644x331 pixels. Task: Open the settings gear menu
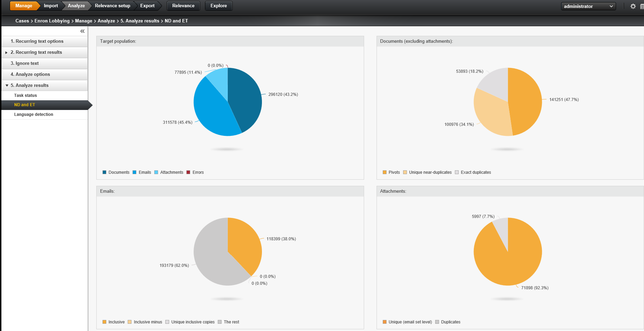(633, 6)
